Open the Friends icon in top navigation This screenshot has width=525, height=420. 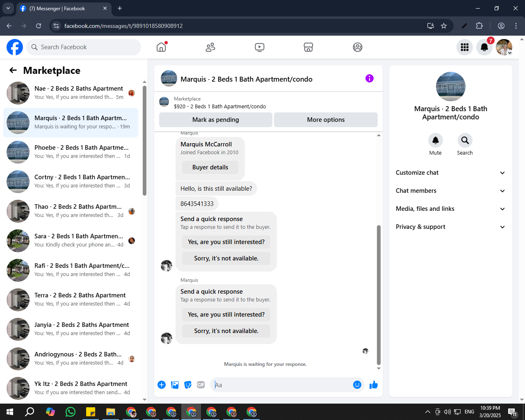(x=210, y=47)
